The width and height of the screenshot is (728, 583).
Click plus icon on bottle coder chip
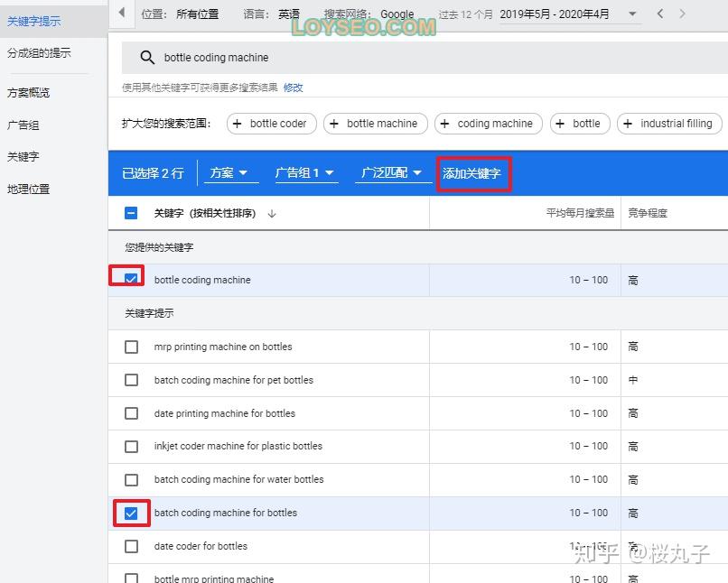(x=237, y=124)
